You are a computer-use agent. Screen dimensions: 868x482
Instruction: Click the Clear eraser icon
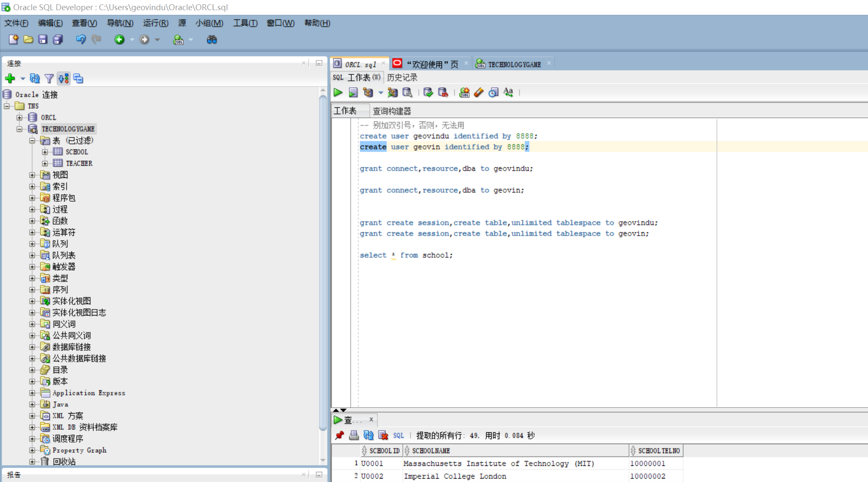click(x=479, y=92)
